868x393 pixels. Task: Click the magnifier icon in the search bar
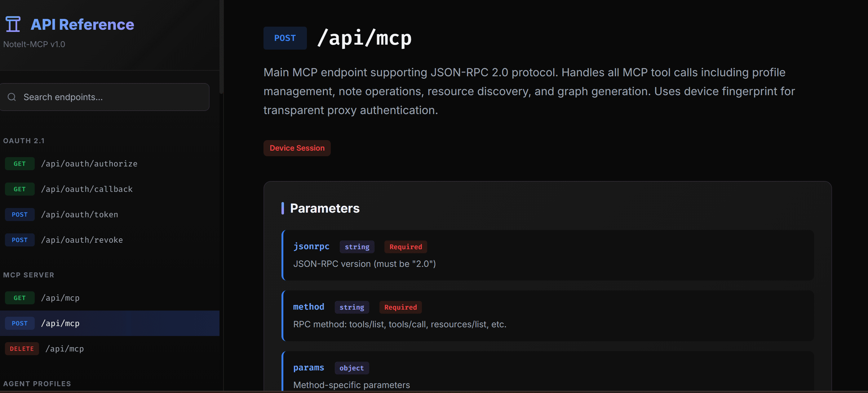click(11, 97)
